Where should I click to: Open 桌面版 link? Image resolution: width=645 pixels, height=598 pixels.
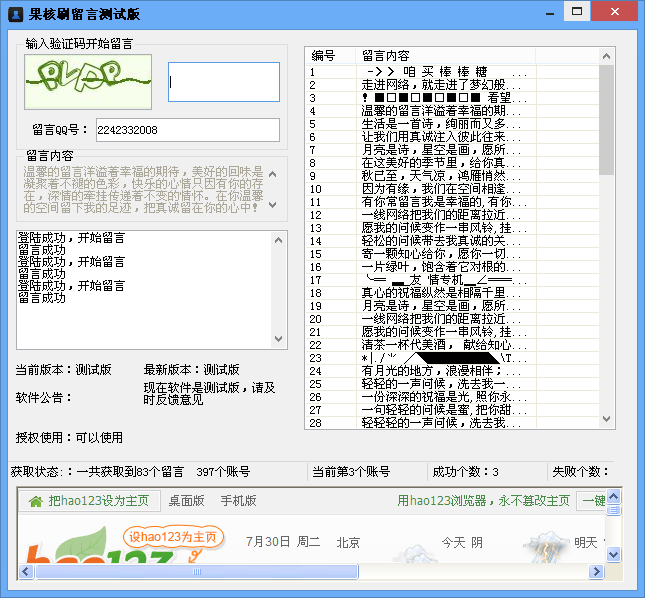187,501
